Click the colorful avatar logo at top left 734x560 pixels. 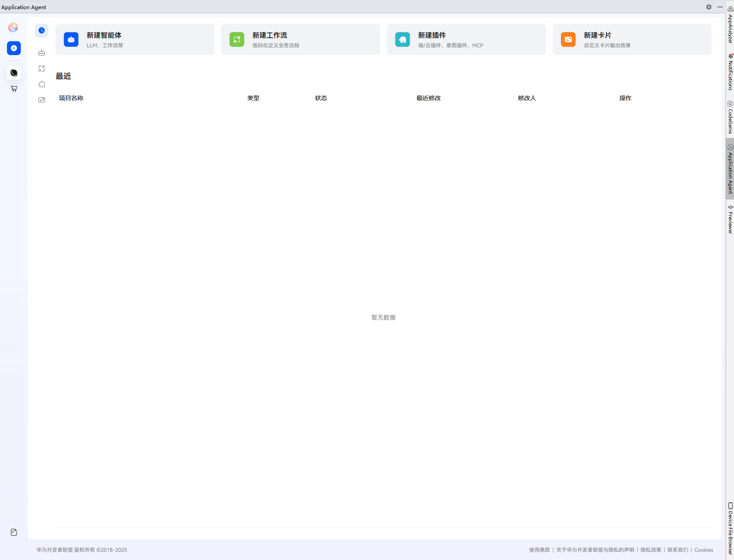(13, 27)
